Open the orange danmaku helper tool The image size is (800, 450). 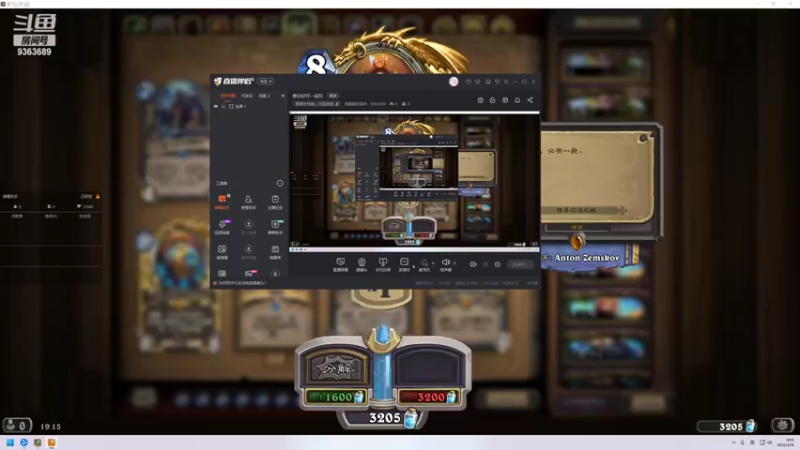point(222,201)
